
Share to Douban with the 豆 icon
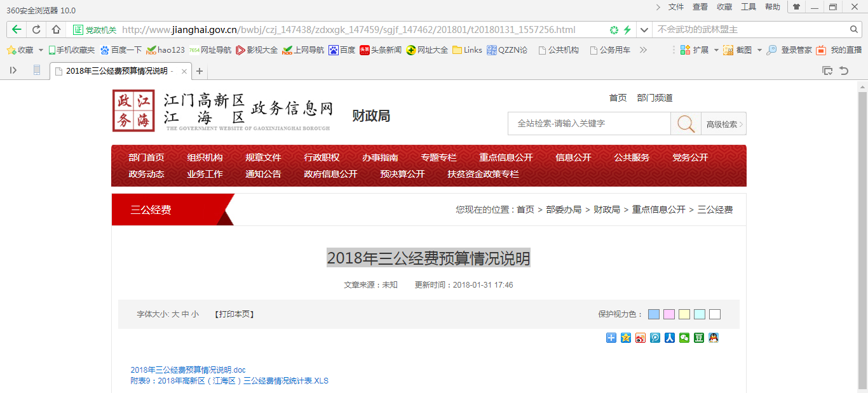pos(699,338)
